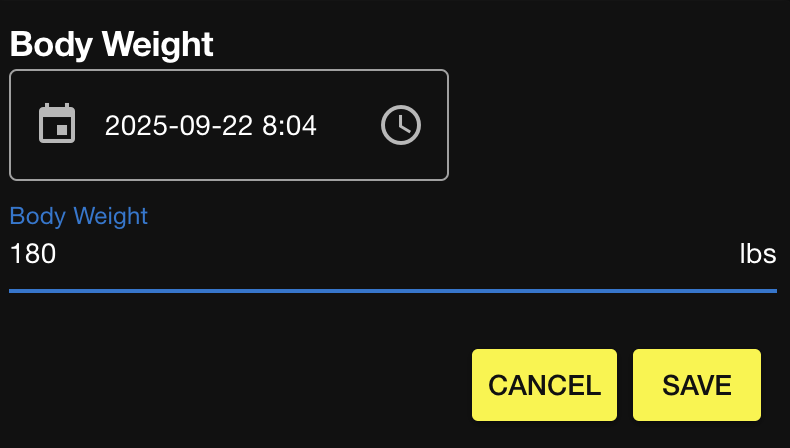The height and width of the screenshot is (448, 790).
Task: Click the calendar icon in date field
Action: point(57,125)
